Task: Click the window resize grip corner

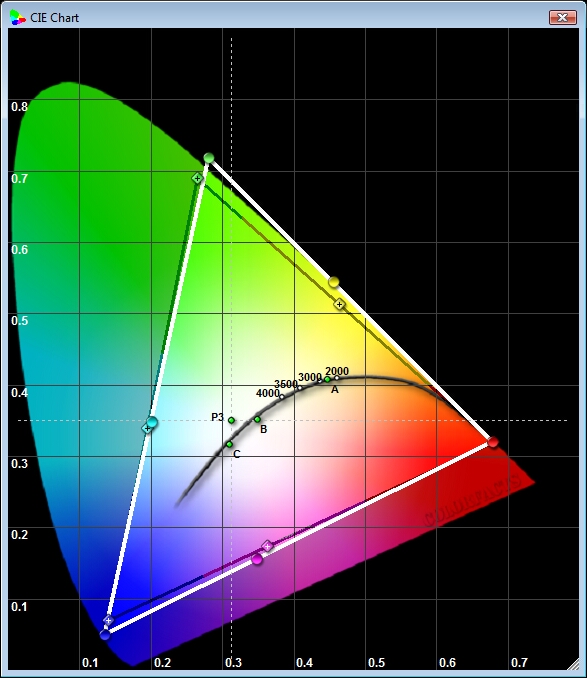Action: coord(573,664)
